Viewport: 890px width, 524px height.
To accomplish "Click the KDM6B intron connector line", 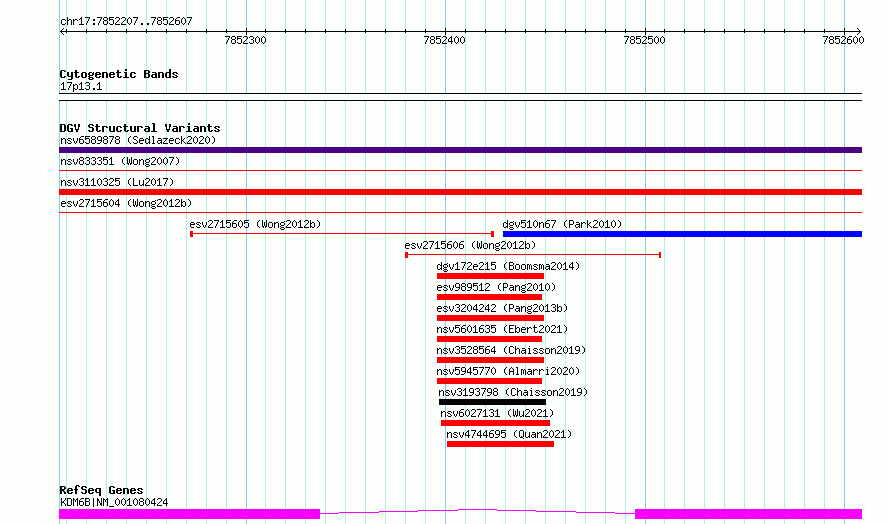I will click(x=477, y=510).
